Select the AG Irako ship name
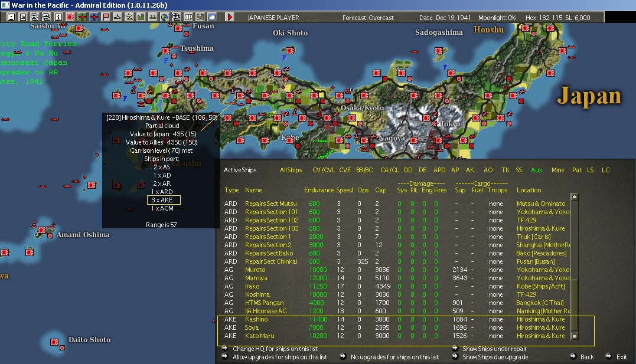636x364 pixels. (252, 286)
